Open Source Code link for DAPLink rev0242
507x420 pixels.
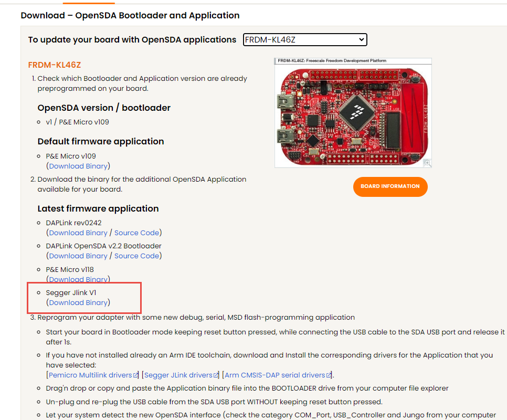coord(136,233)
